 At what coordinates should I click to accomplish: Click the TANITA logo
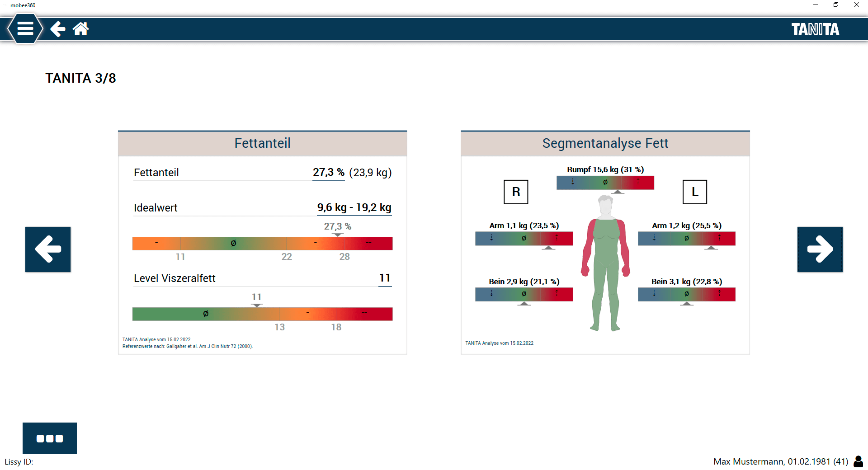pyautogui.click(x=815, y=29)
